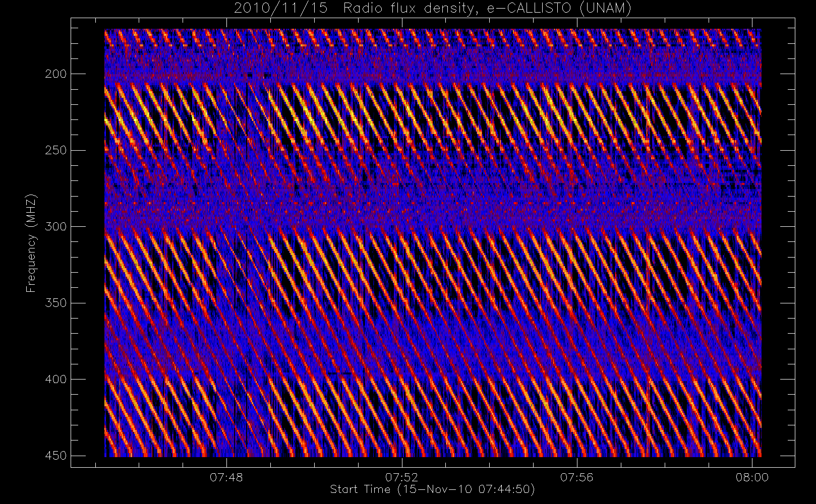The height and width of the screenshot is (504, 816).
Task: Click the 'Start Time (15-Nov-10 07:44:50)' label
Action: point(432,489)
